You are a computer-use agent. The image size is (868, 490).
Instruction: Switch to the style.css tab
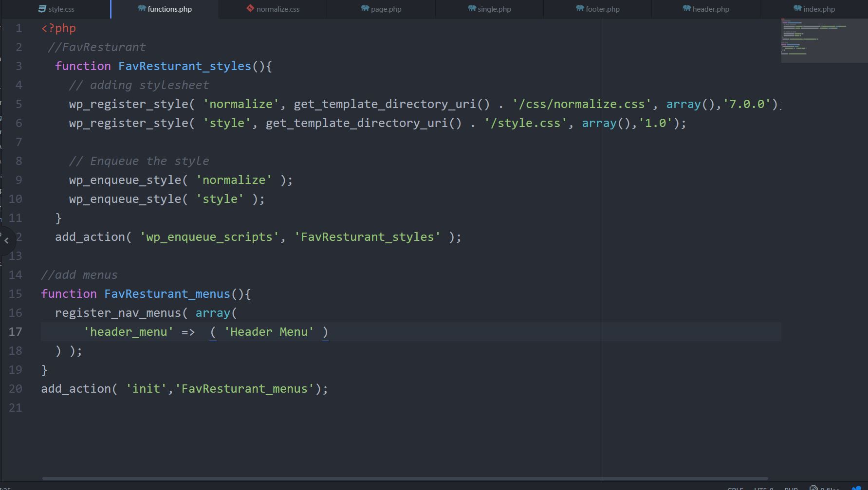[56, 9]
